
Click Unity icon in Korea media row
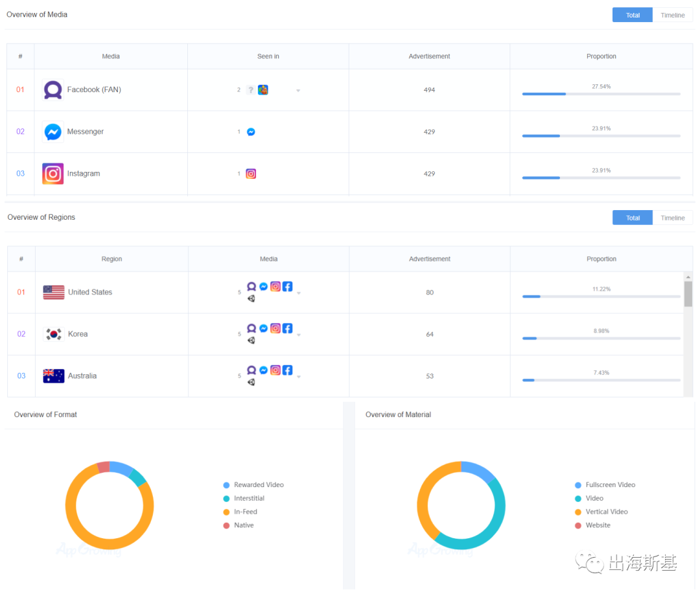(251, 340)
